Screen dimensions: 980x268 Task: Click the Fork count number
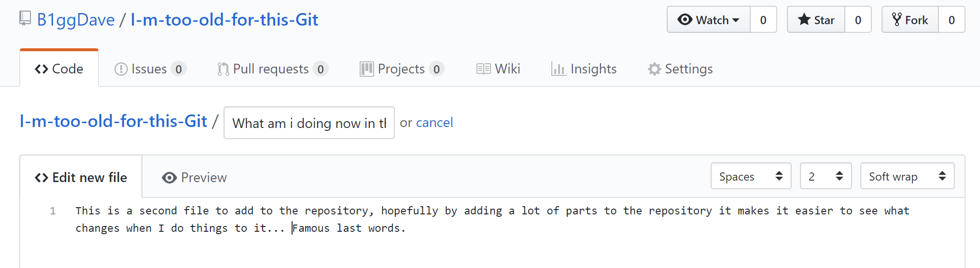pyautogui.click(x=952, y=20)
